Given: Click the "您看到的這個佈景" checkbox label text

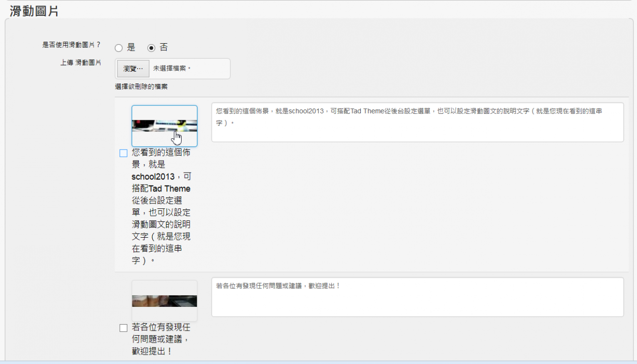Looking at the screenshot, I should (x=161, y=153).
